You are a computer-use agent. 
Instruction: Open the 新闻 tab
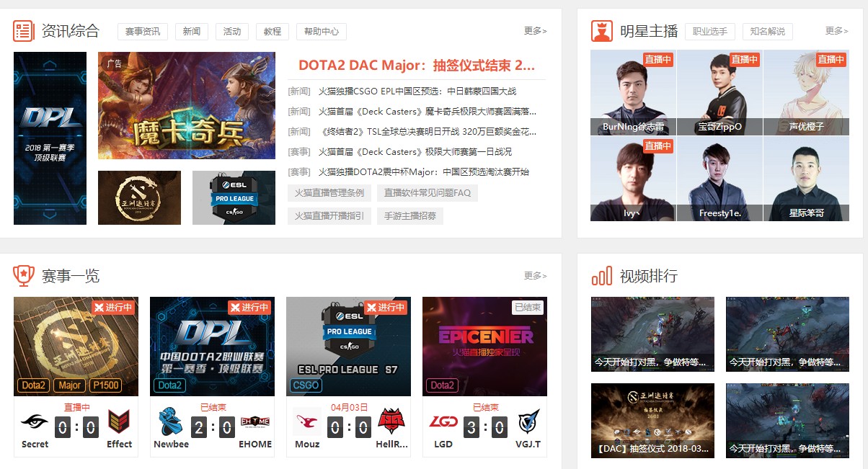[x=192, y=31]
